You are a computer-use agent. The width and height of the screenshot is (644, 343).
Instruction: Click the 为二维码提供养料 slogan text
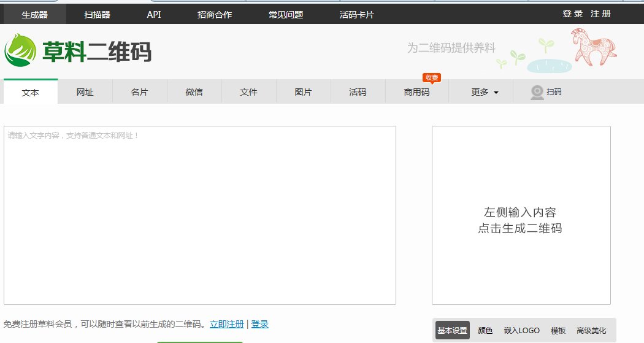point(451,48)
